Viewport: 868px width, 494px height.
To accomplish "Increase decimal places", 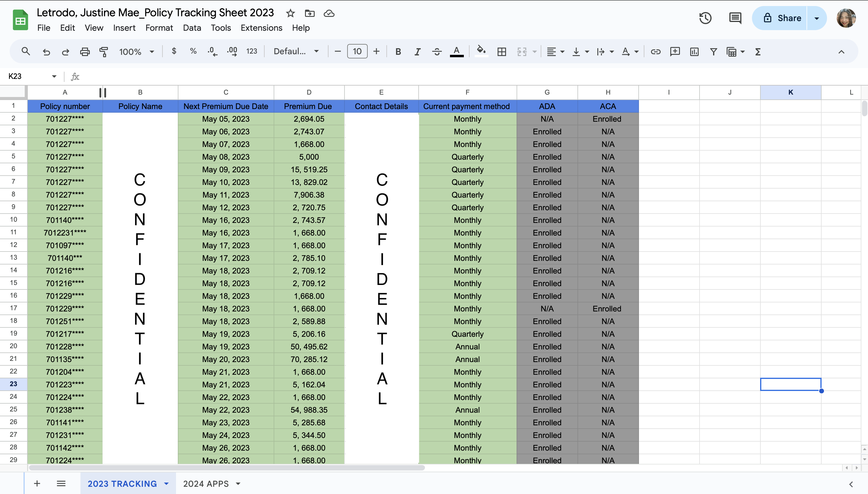I will pyautogui.click(x=232, y=52).
